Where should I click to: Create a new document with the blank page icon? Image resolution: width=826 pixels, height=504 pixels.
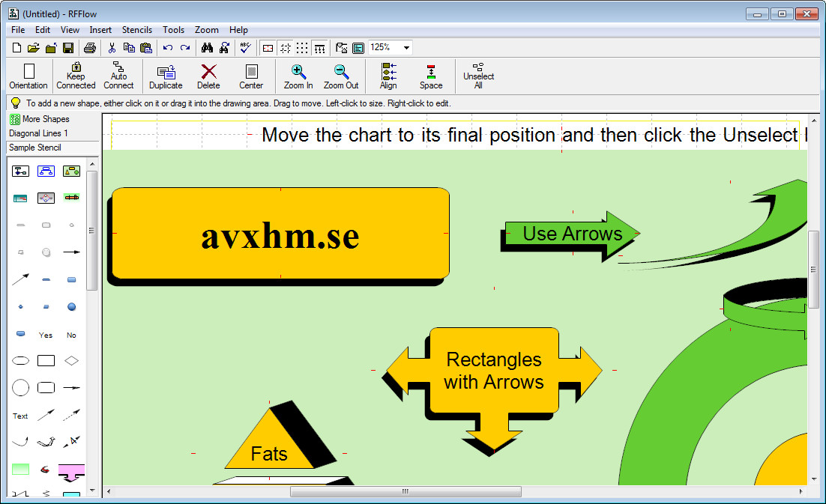click(16, 48)
